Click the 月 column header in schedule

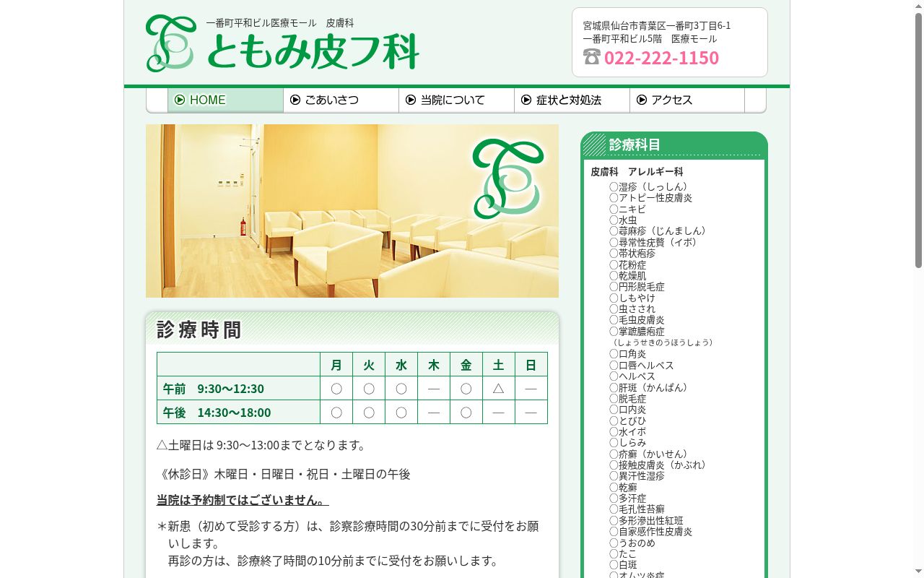click(336, 365)
